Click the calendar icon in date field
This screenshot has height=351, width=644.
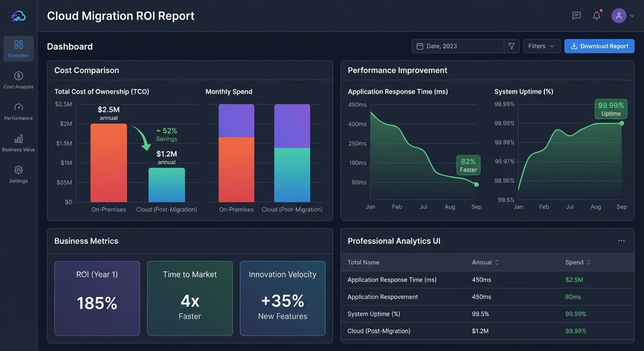coord(419,46)
